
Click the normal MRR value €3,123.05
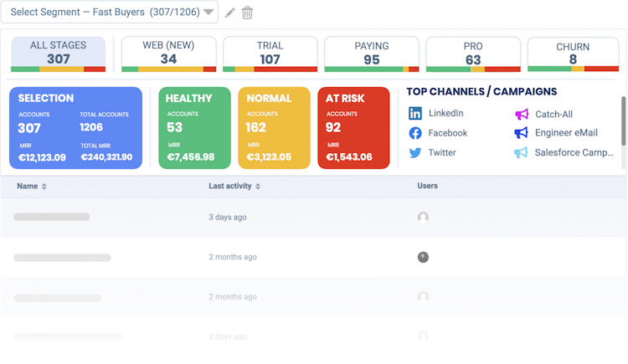point(269,157)
